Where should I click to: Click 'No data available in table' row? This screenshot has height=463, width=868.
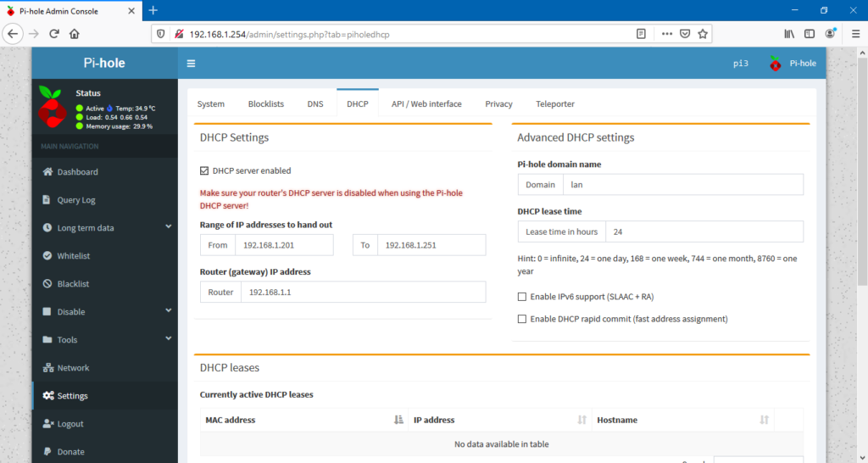502,443
